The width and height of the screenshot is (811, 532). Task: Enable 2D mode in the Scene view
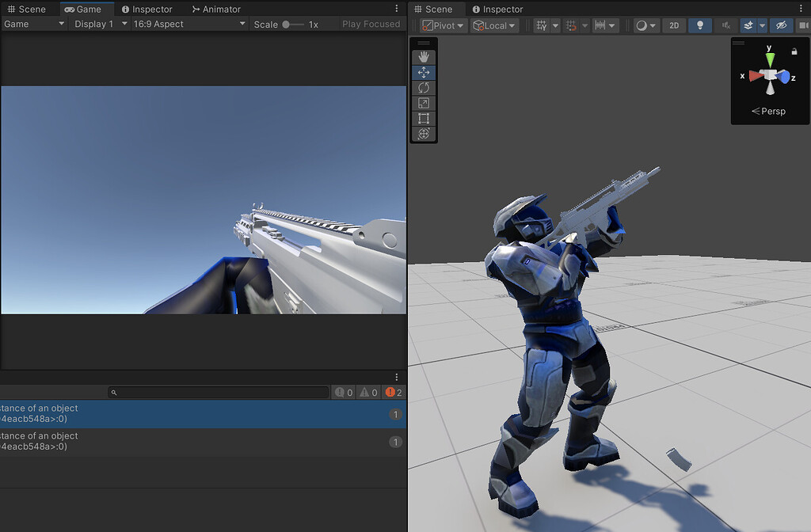pyautogui.click(x=674, y=25)
